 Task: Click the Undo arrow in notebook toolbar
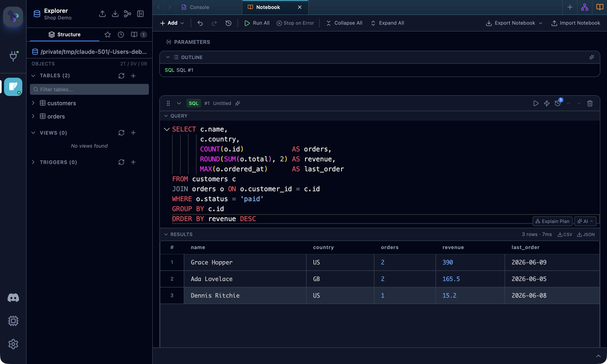point(200,23)
